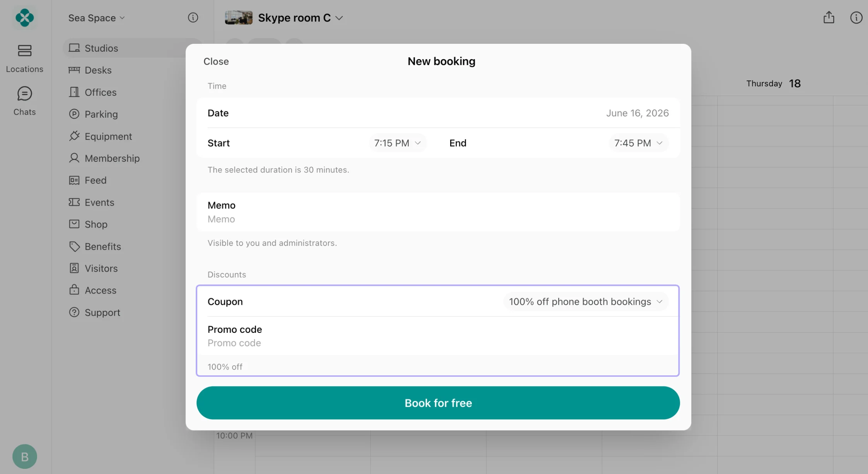Open the Locations icon in left rail

click(24, 50)
